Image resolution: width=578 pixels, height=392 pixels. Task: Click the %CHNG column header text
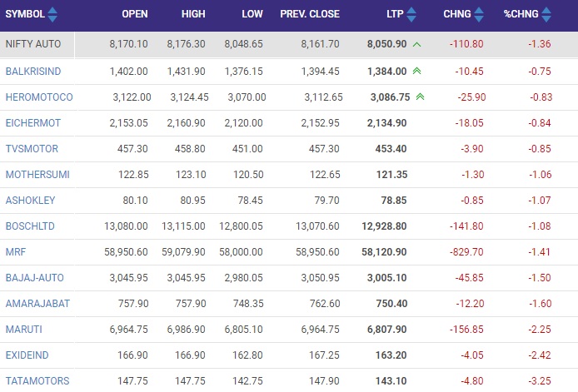(x=521, y=14)
